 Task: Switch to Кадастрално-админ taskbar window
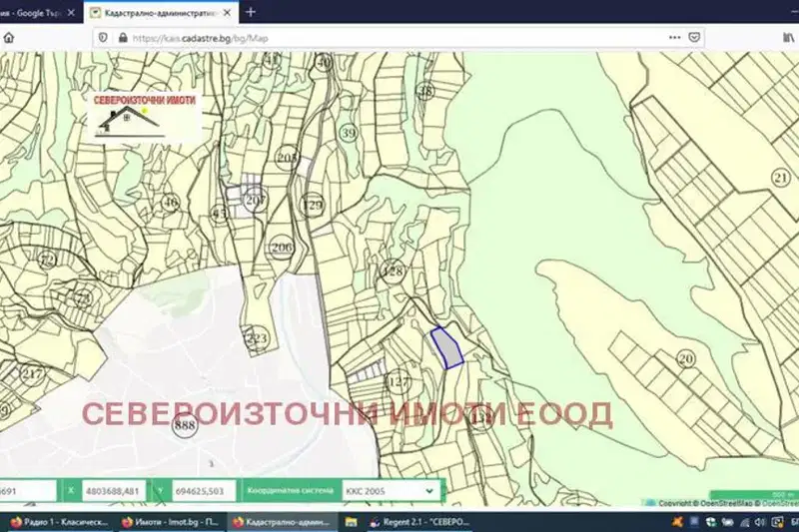tap(282, 522)
